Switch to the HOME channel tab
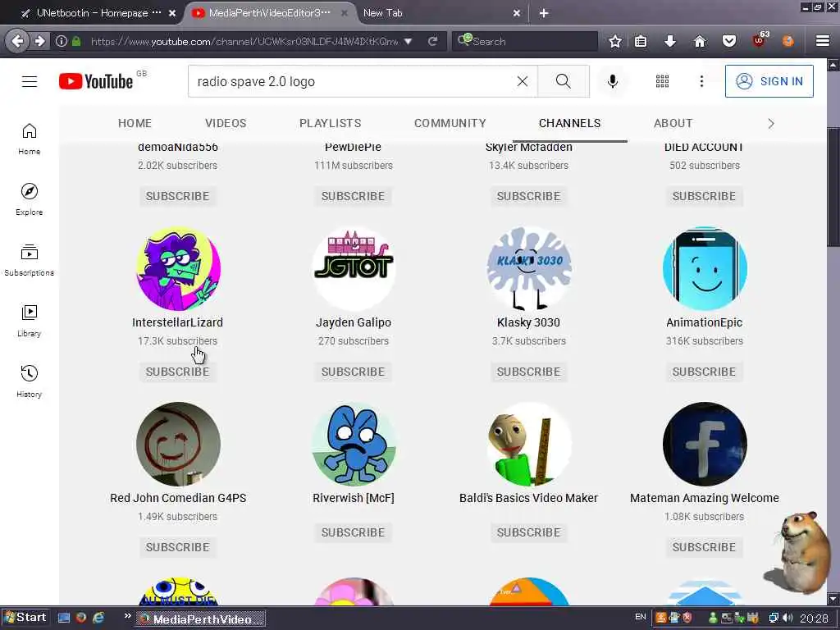The height and width of the screenshot is (630, 840). point(135,123)
